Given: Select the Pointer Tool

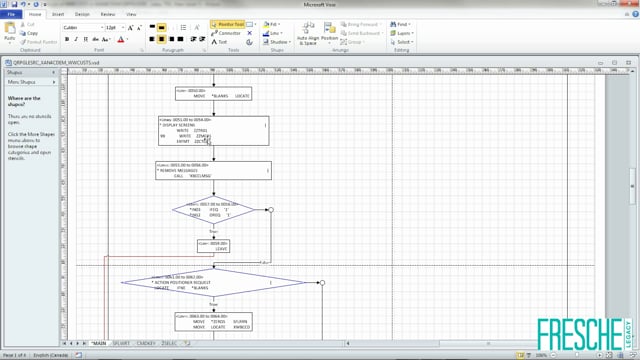Looking at the screenshot, I should tap(228, 24).
